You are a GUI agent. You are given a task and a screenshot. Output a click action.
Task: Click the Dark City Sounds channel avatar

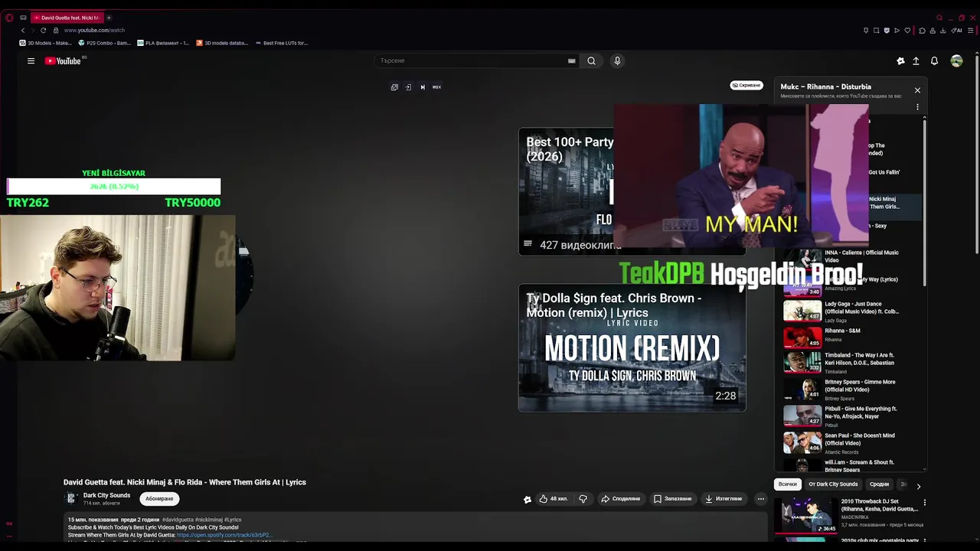click(x=70, y=498)
